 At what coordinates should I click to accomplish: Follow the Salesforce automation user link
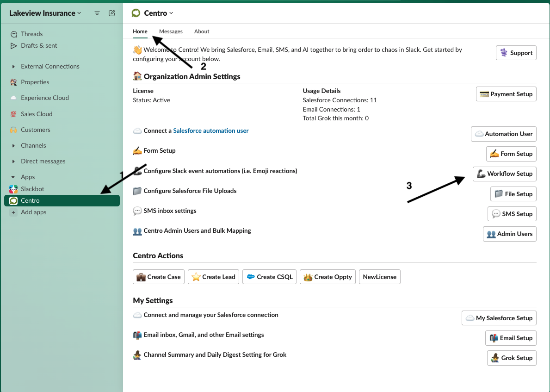click(x=211, y=131)
